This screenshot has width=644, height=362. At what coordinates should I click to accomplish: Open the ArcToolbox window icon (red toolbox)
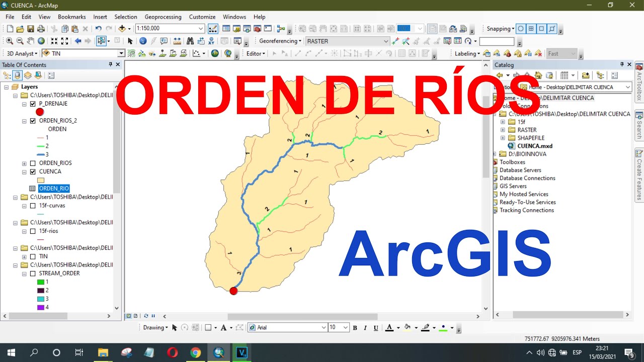point(257,29)
